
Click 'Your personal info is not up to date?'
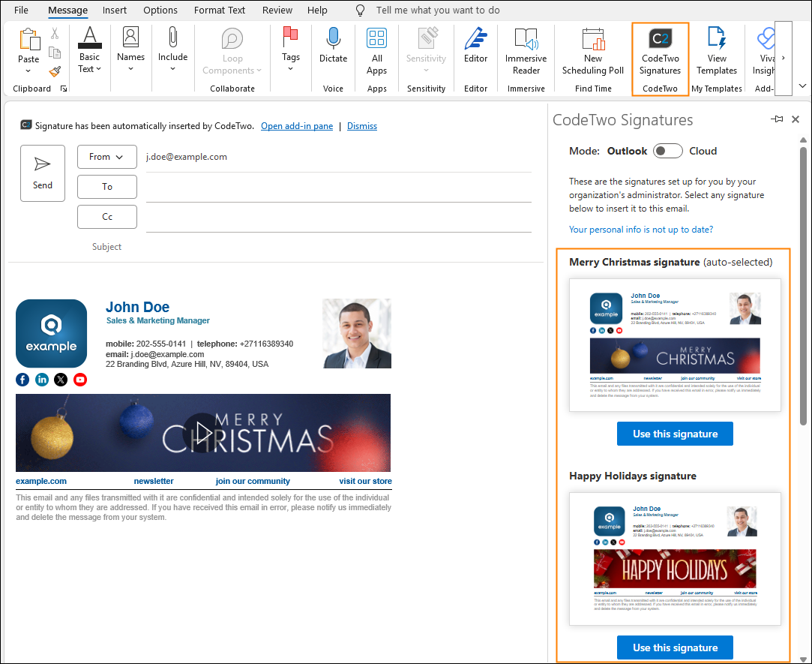point(640,229)
